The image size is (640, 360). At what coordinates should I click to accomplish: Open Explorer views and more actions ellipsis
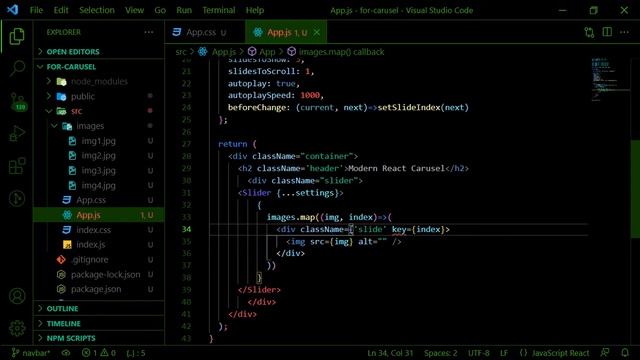click(x=149, y=32)
